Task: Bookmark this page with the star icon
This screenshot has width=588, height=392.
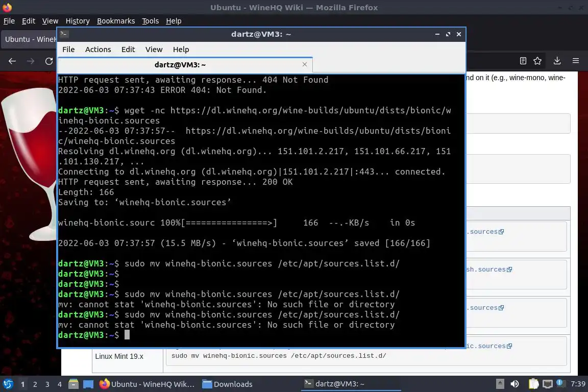Action: point(537,61)
